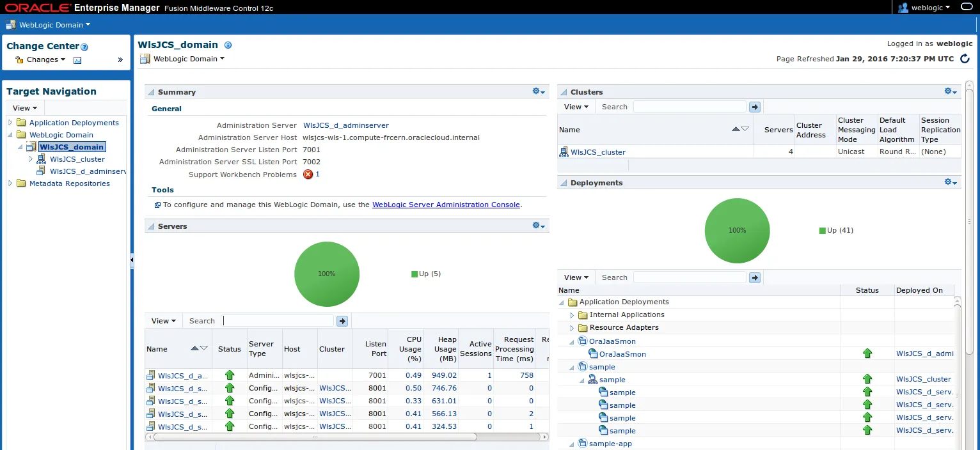Open the Changes menu in Change Center

tap(46, 60)
